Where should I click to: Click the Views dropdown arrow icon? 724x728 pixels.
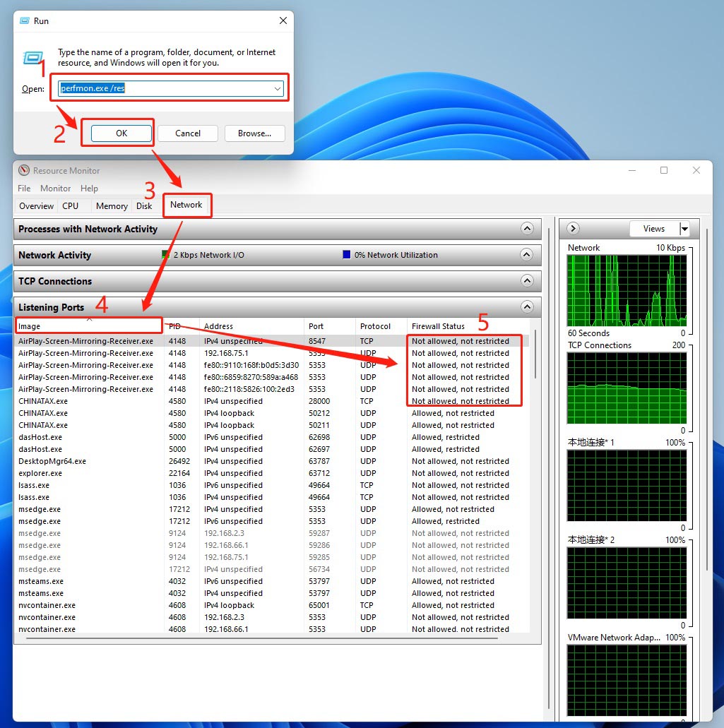click(x=684, y=228)
